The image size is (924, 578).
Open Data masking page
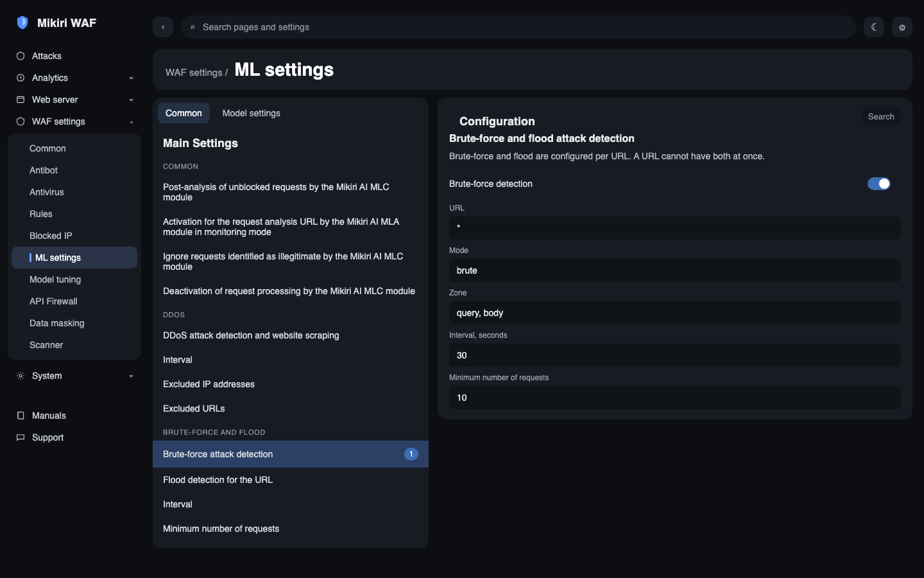pyautogui.click(x=74, y=323)
